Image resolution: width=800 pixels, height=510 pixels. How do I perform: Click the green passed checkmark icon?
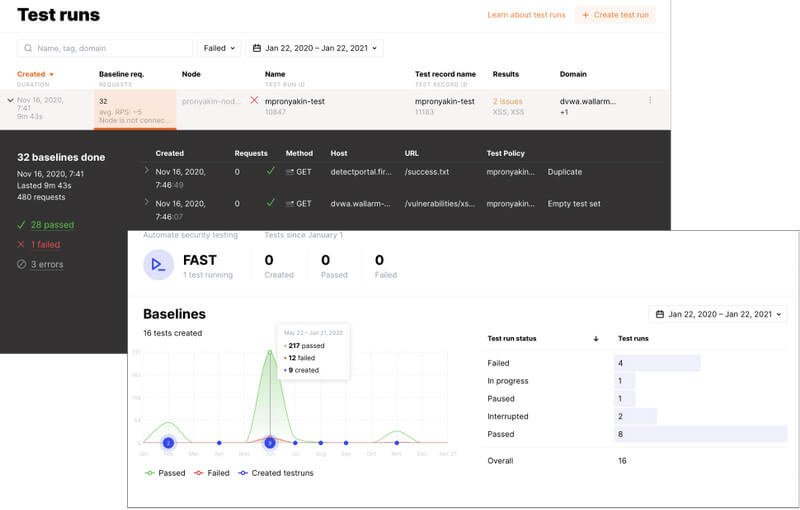(21, 225)
